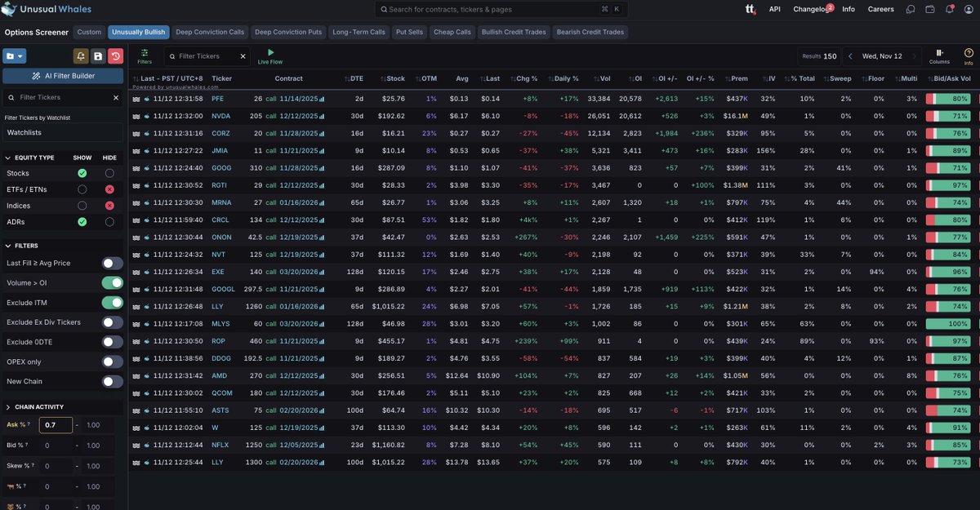Open the blue folder dropdown button

[15, 56]
